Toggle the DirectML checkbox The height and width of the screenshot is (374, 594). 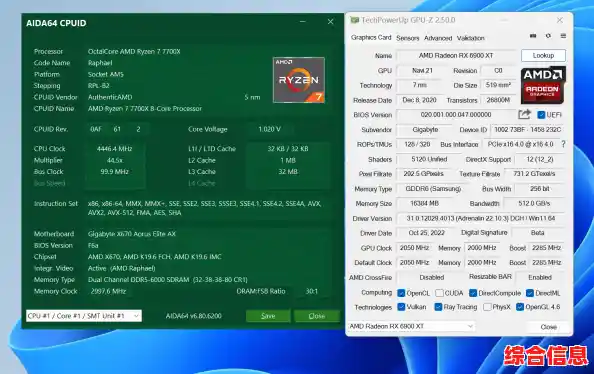click(x=530, y=293)
